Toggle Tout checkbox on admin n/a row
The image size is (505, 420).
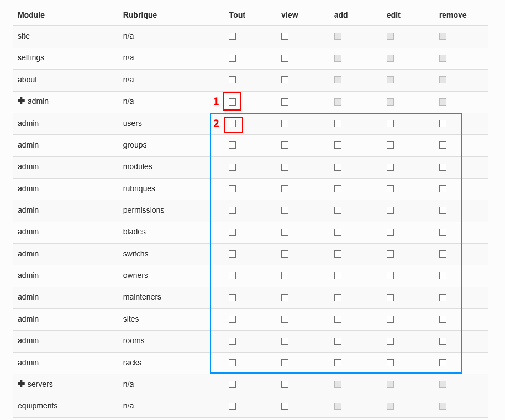232,102
